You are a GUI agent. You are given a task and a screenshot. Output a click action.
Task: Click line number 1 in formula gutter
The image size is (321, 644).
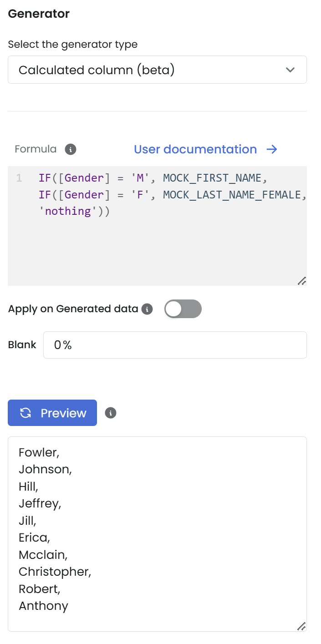[19, 178]
